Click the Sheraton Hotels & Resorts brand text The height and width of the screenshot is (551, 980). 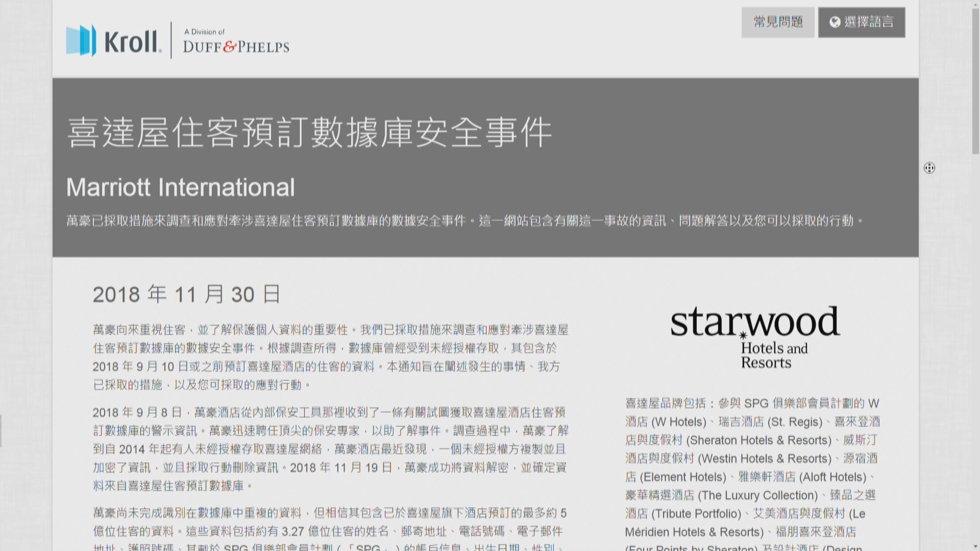point(758,440)
